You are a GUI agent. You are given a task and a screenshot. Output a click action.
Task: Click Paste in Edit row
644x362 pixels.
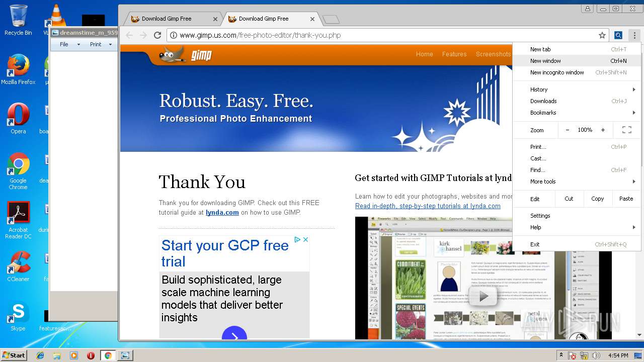[x=626, y=199]
